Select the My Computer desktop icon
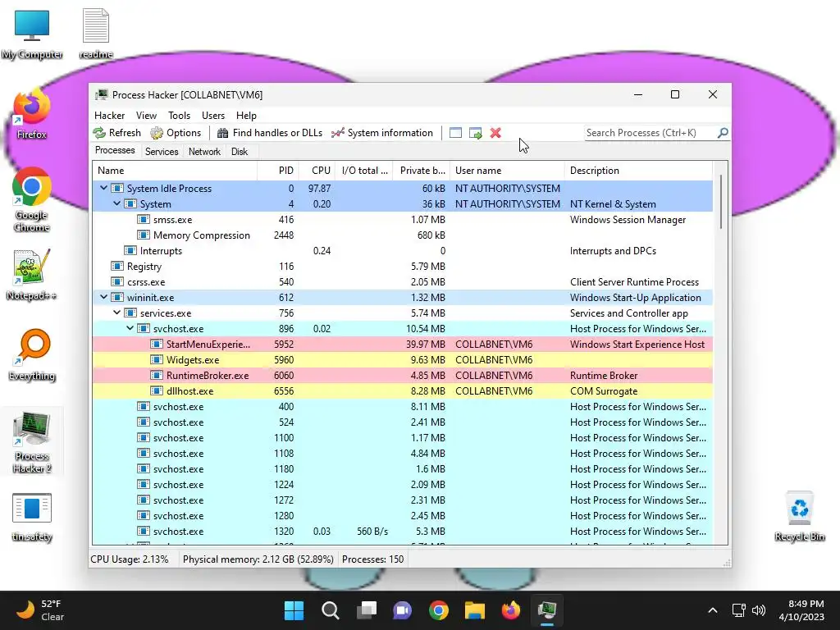The width and height of the screenshot is (840, 630). coord(32,34)
